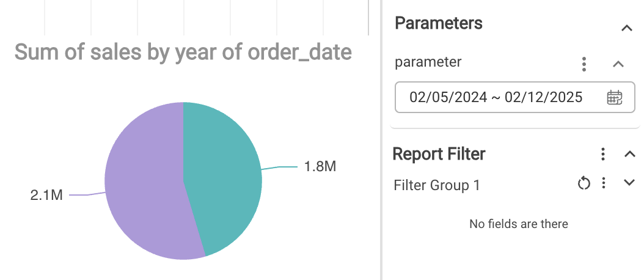Click the 'No fields are there' placeholder text
The image size is (644, 280).
pos(519,224)
